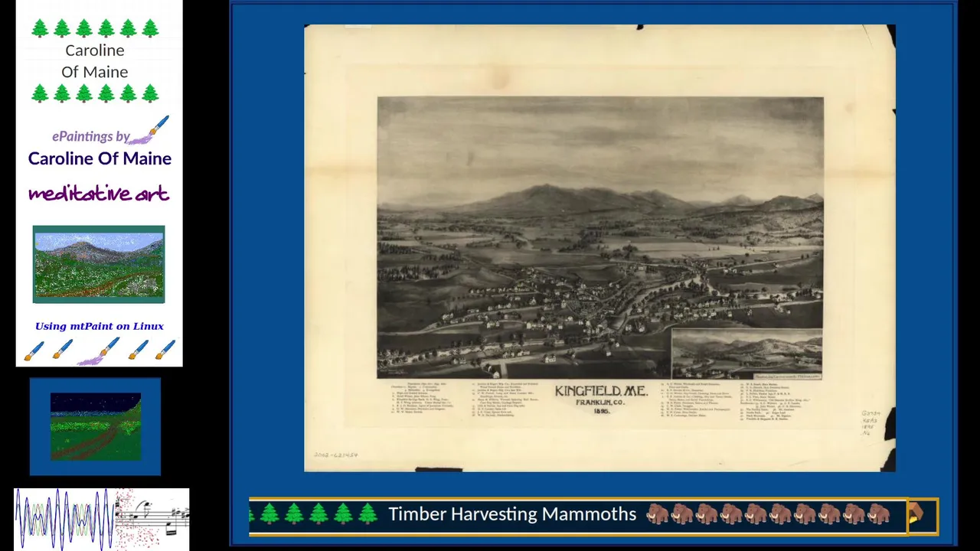Click the "Caroline" word between the tree rows
Viewport: 980px width, 551px height.
click(x=95, y=51)
